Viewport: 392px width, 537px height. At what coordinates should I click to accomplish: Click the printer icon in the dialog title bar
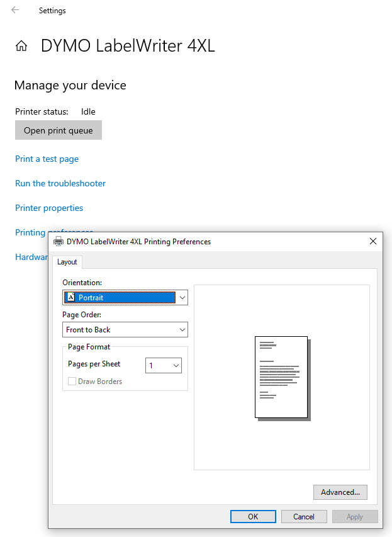click(59, 242)
